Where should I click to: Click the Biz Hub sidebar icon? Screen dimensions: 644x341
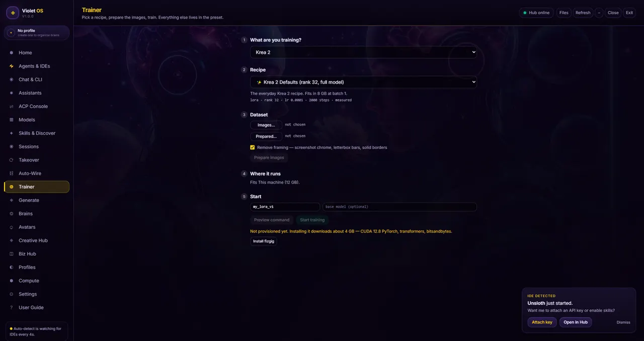[x=12, y=254]
